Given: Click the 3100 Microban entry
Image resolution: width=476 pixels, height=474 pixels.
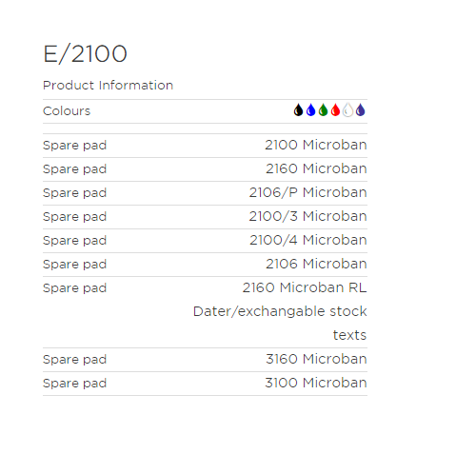Looking at the screenshot, I should click(x=316, y=383).
